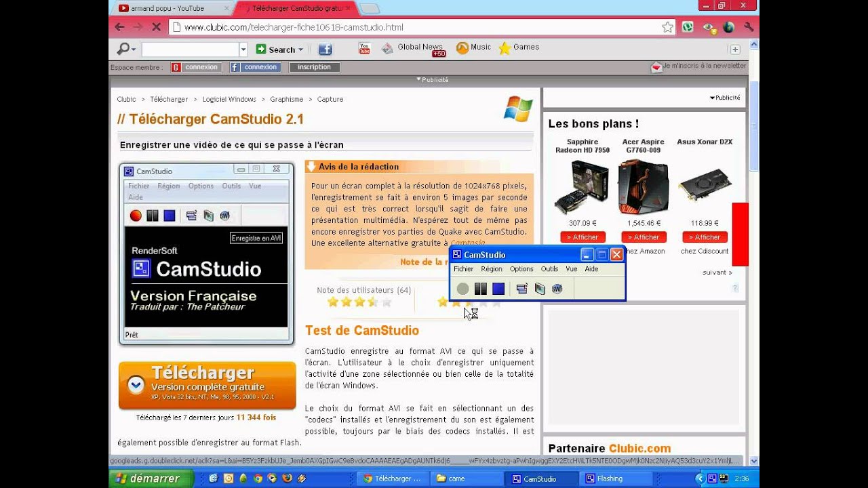Click the orange Télécharger download button
The height and width of the screenshot is (488, 868).
tap(207, 386)
